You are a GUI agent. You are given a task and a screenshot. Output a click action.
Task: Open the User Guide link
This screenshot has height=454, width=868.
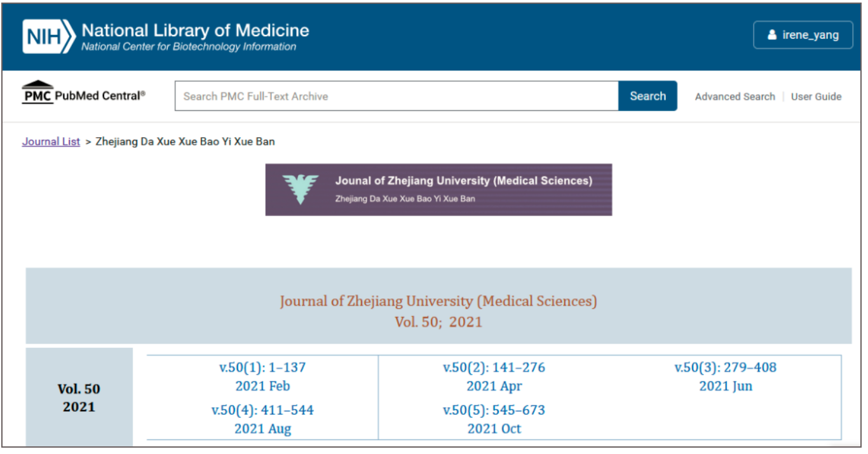pos(816,97)
